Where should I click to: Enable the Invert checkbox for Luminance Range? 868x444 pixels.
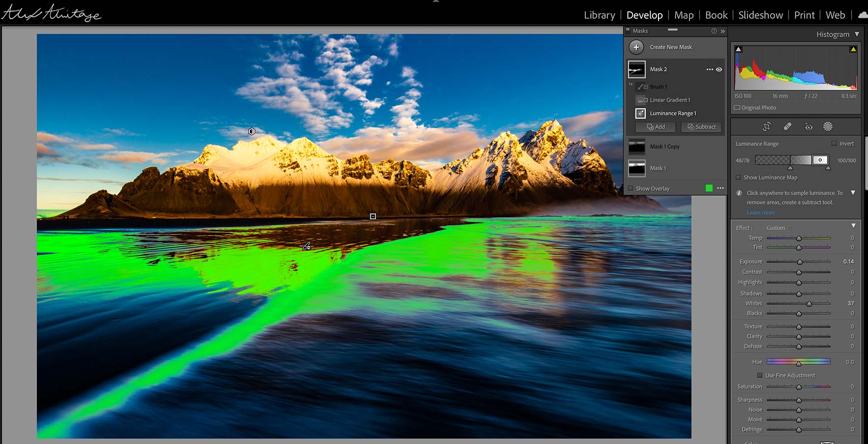coord(834,144)
